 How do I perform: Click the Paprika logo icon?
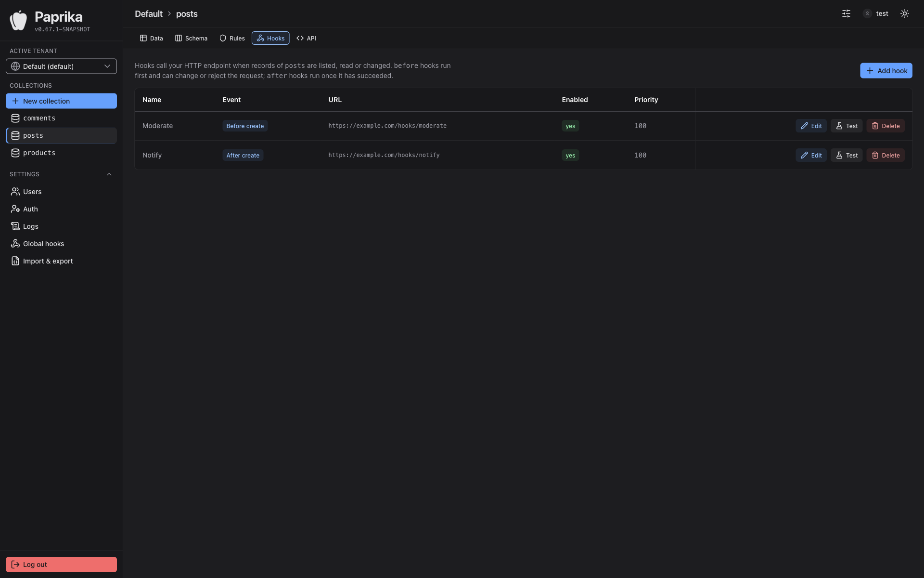click(x=18, y=20)
